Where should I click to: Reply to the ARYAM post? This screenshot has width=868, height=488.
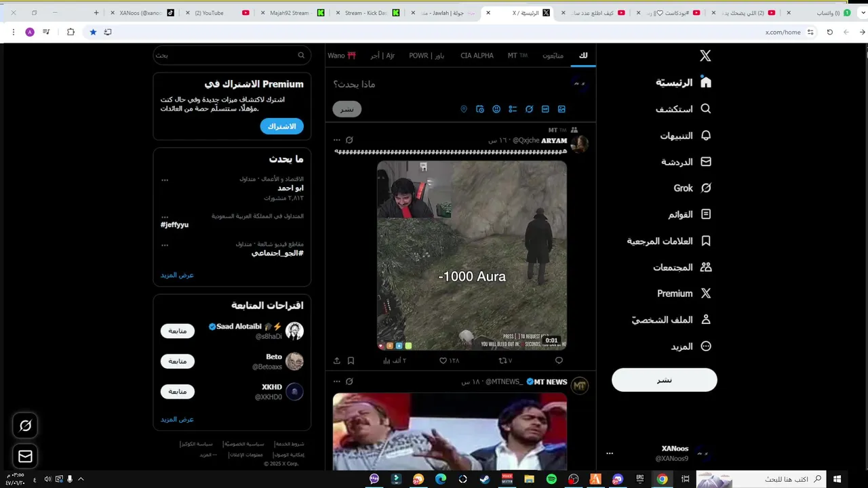pos(559,361)
